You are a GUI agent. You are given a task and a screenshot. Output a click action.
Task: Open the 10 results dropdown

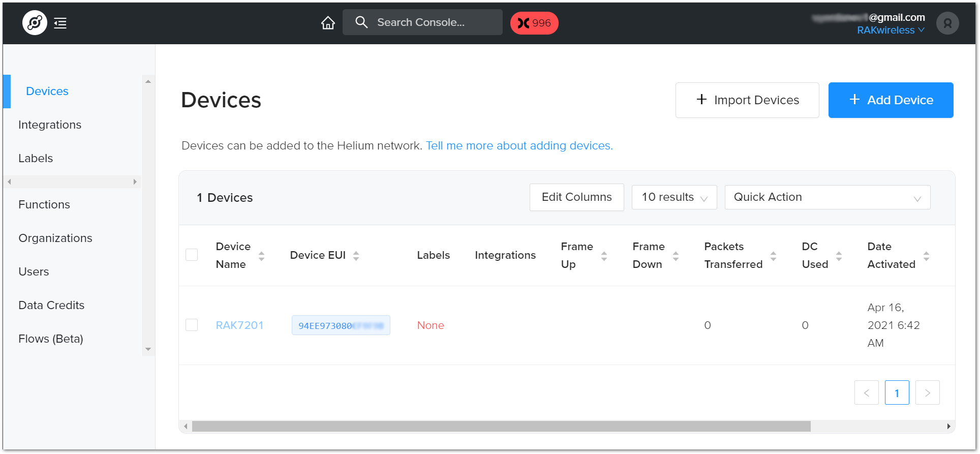(674, 197)
